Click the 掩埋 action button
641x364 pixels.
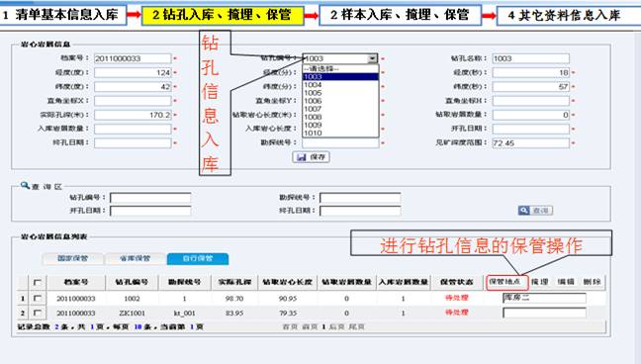pyautogui.click(x=540, y=282)
